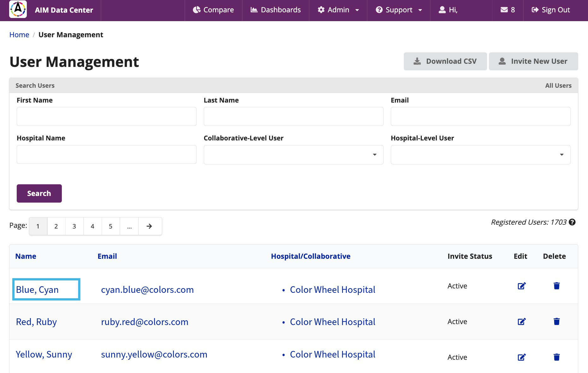
Task: Click the next page arrow
Action: 150,226
